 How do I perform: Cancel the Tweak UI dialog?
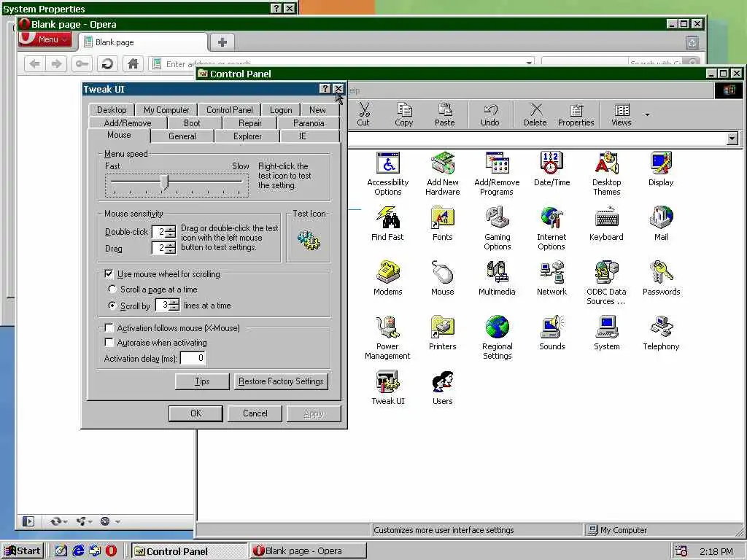point(255,413)
